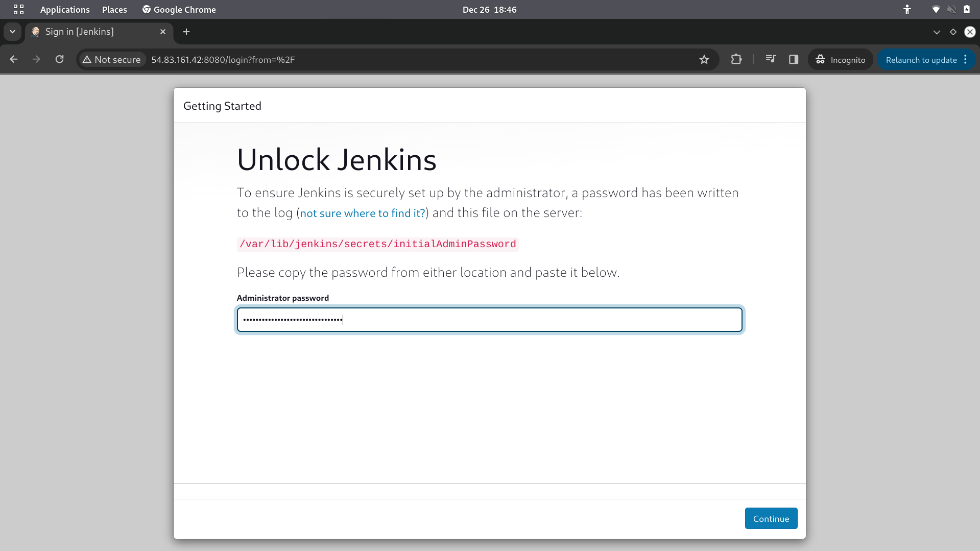Reload the Jenkins login page

point(60,60)
